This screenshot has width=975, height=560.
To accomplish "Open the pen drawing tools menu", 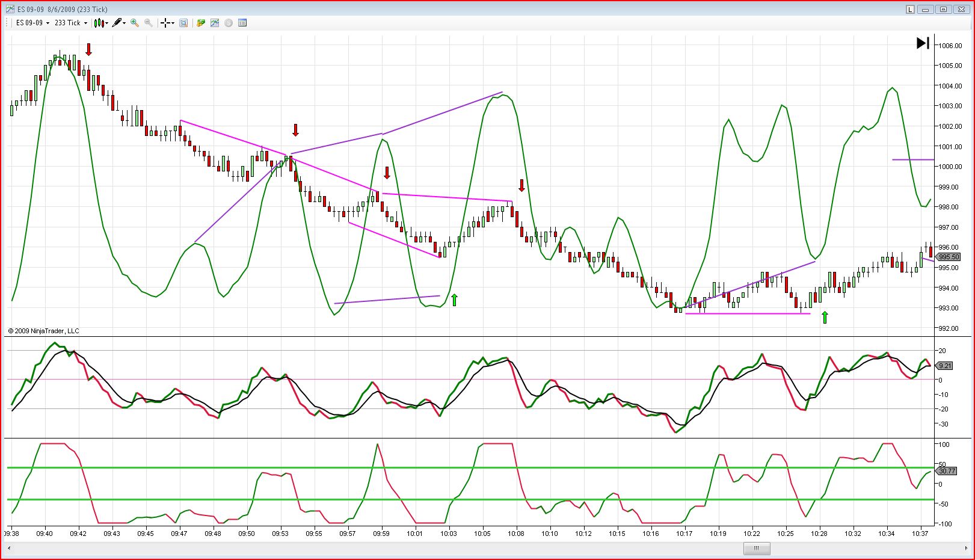I will (x=119, y=23).
